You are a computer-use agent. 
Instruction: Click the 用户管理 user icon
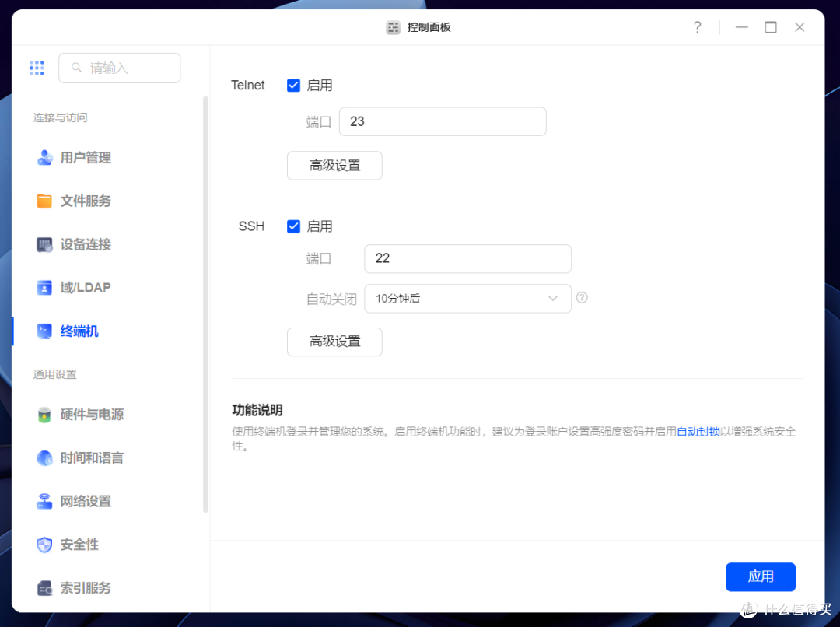[44, 158]
